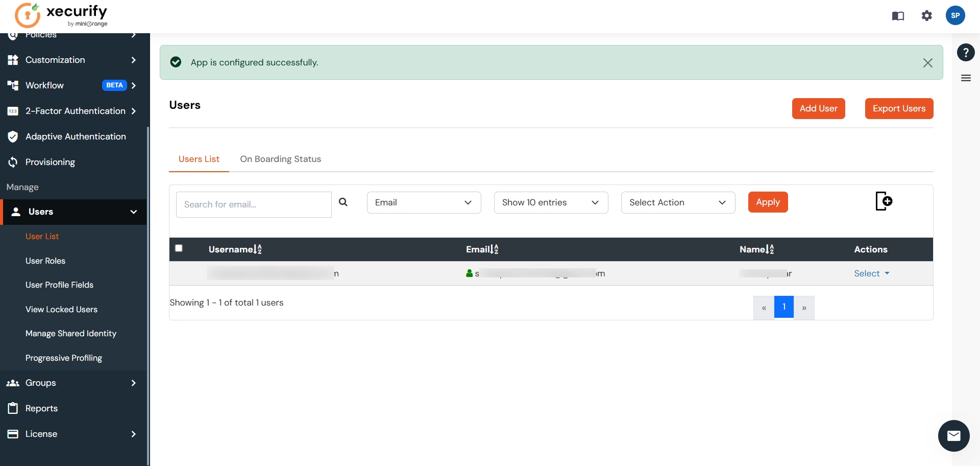Screen dimensions: 980x466
Task: Go to next page with » button
Action: (804, 308)
